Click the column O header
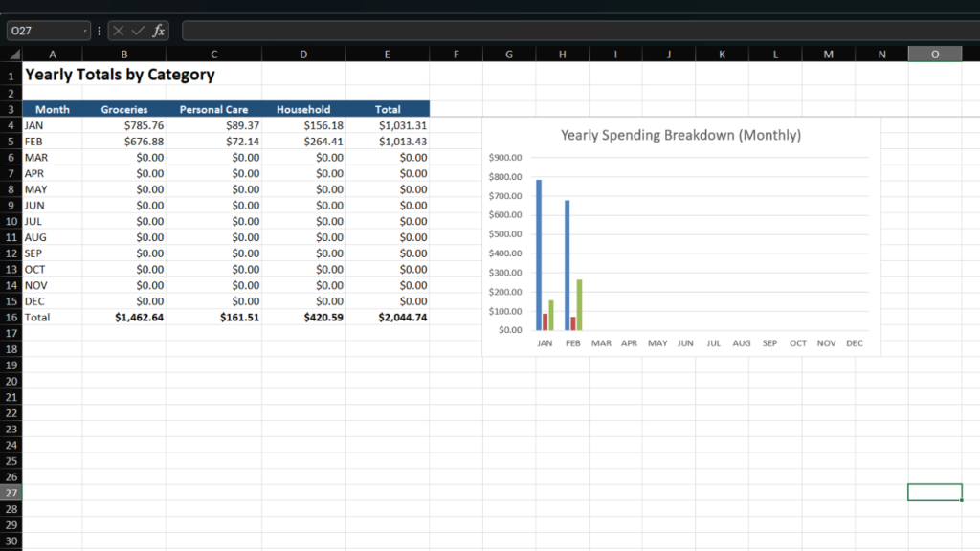This screenshot has width=980, height=551. [x=934, y=53]
